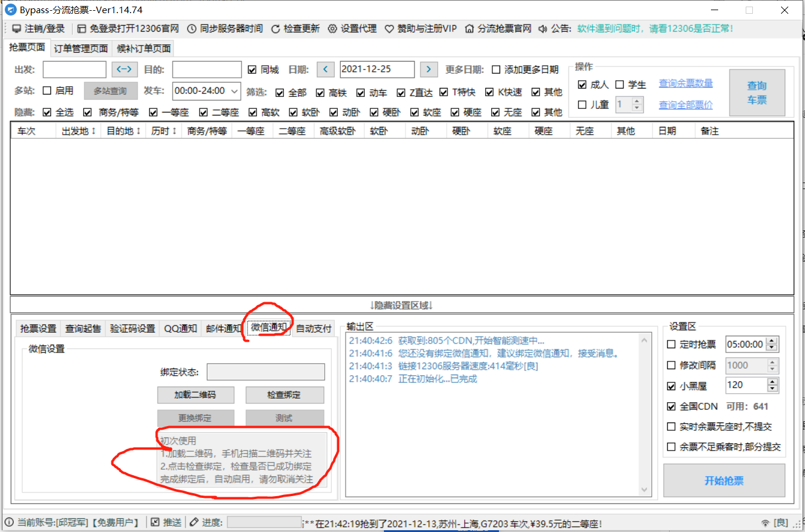Image resolution: width=805 pixels, height=532 pixels.
Task: Select the 抢票页面 tab
Action: 27,47
